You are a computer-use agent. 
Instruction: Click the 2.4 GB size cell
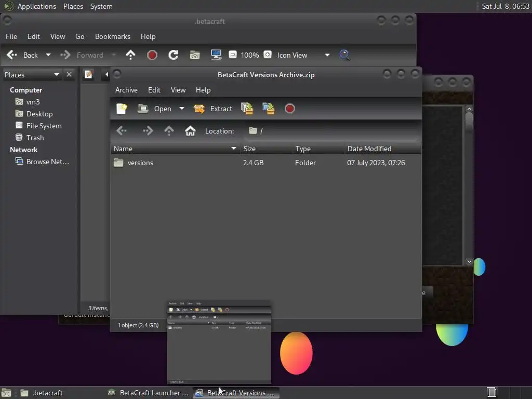click(253, 163)
